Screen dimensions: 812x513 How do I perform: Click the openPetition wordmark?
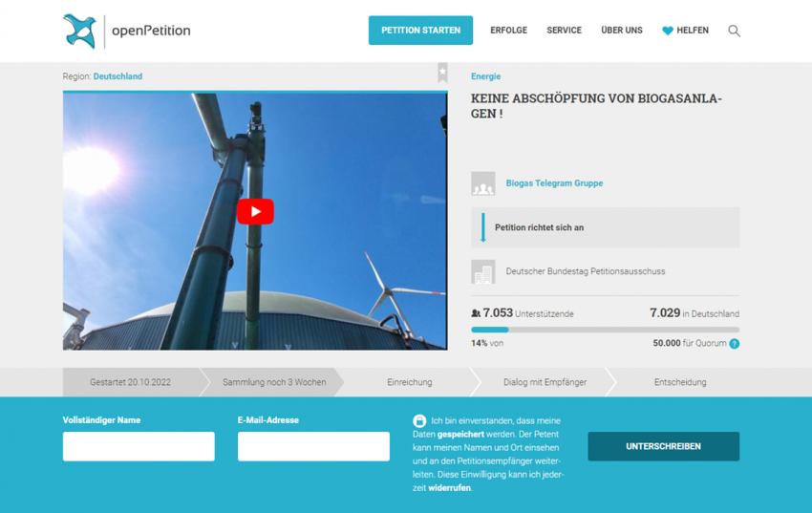tap(151, 31)
